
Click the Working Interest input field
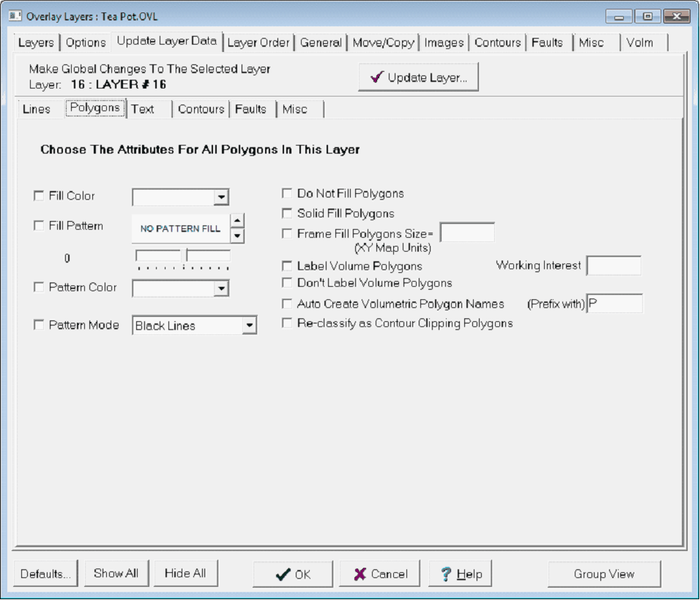click(x=614, y=266)
